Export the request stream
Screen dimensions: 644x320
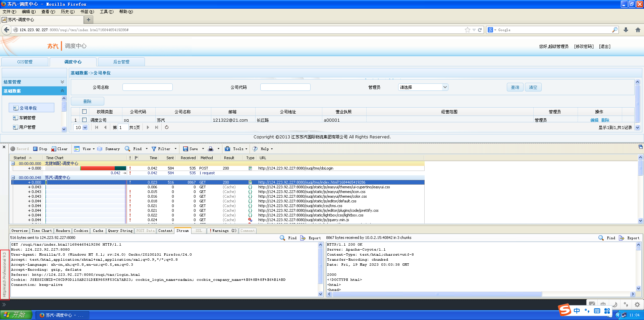coord(311,238)
